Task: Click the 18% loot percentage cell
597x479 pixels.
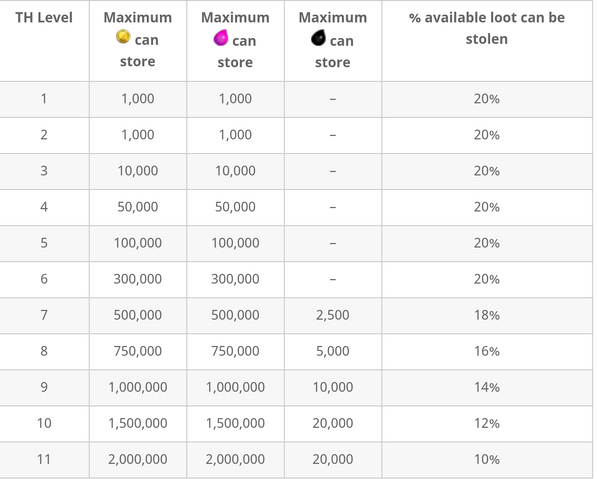Action: [x=487, y=315]
